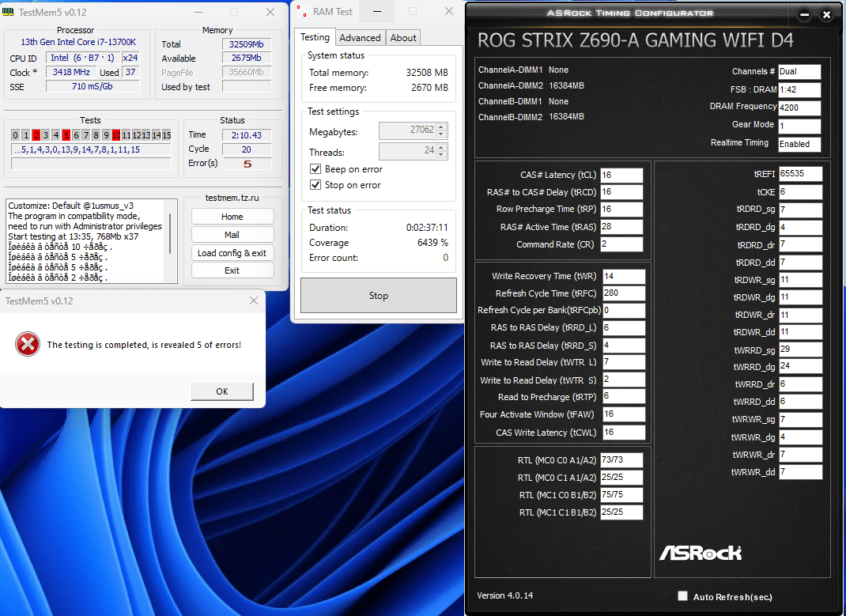Click RTL (MC1 C0 B1/B2) value 75/75
The image size is (846, 616).
pos(621,495)
